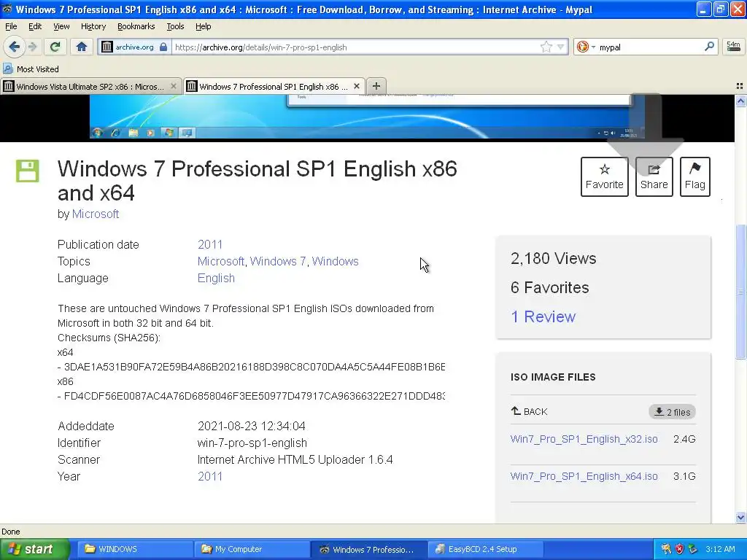Open the Windows Start menu

(34, 549)
